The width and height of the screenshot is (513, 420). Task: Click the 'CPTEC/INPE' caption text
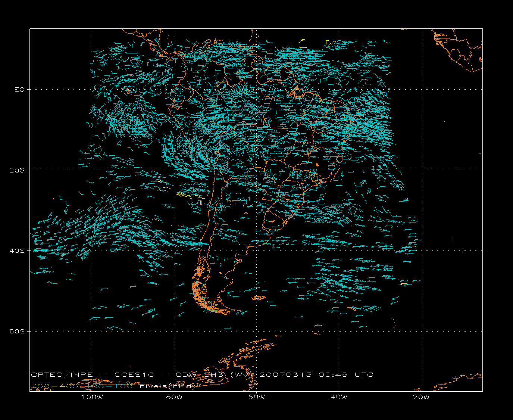[62, 375]
